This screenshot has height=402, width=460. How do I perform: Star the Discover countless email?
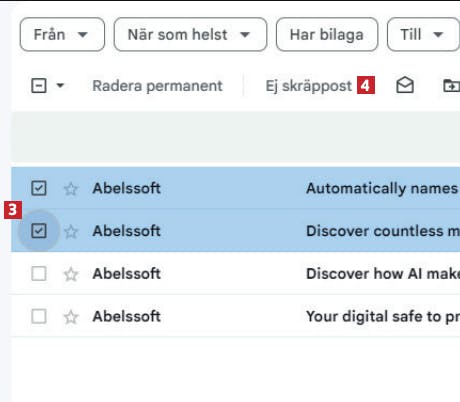point(71,231)
